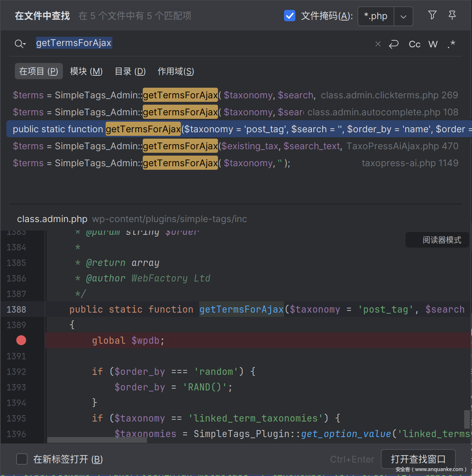
Task: Switch to Module (M) scope tab
Action: (86, 71)
